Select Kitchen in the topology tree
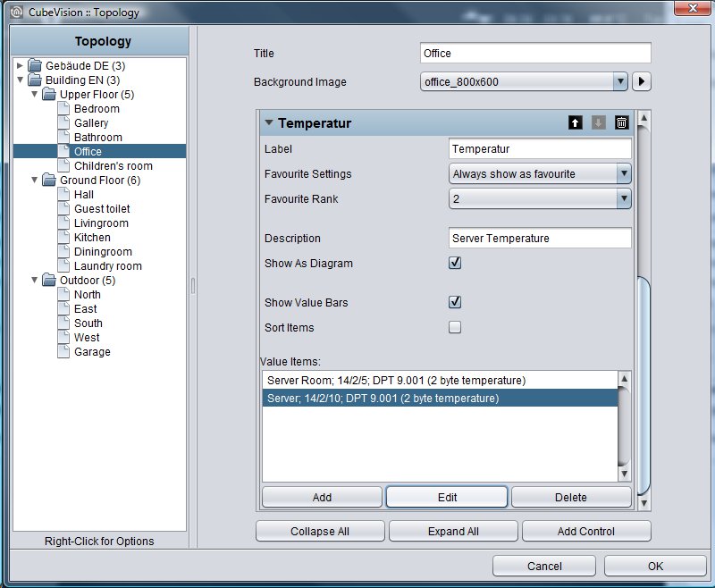Screen dimensions: 715x588 pyautogui.click(x=92, y=238)
